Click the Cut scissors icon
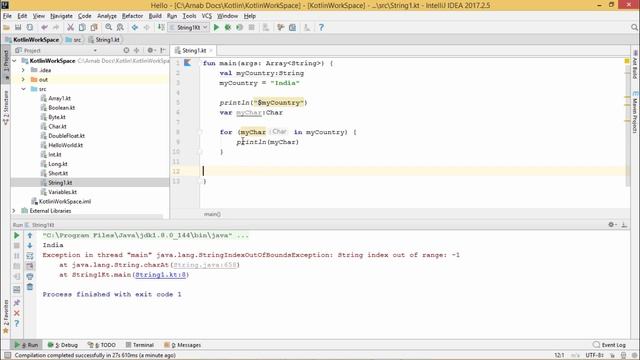Screen dimensions: 640x360 tap(70, 27)
